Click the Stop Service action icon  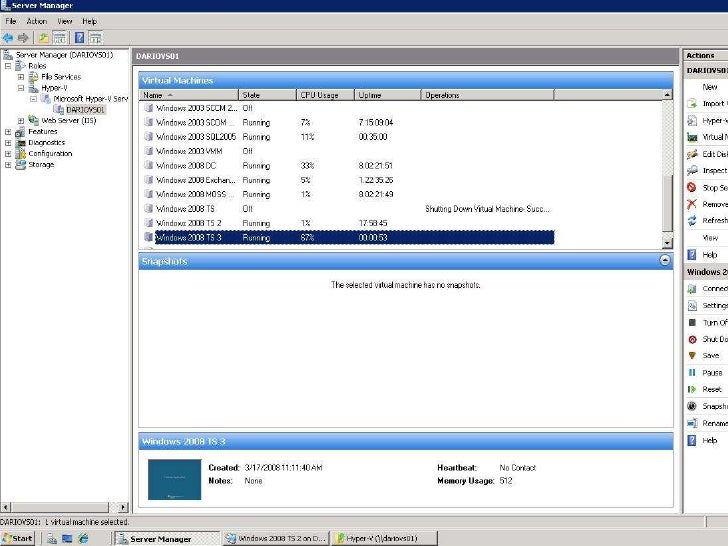pos(692,187)
